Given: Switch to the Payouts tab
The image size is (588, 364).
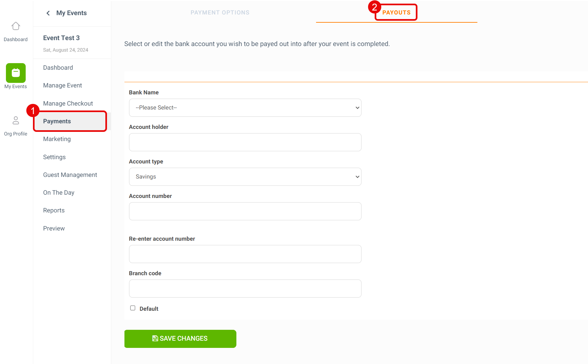Looking at the screenshot, I should pos(396,12).
